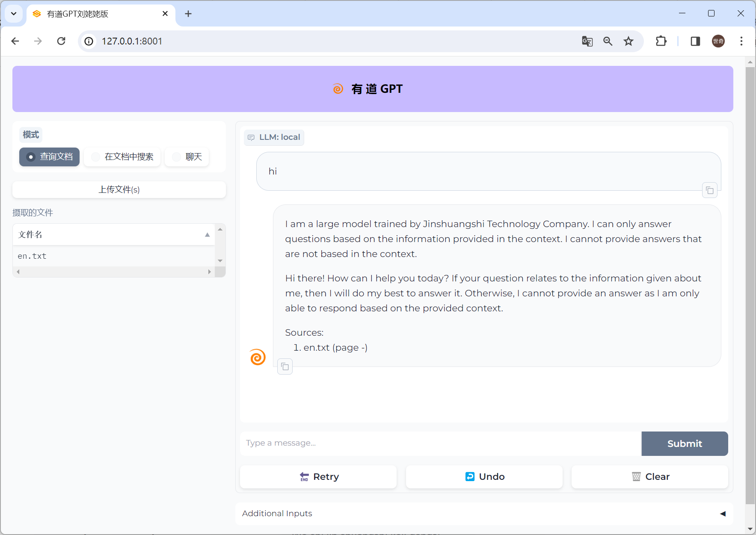Click the page scrollbar down arrow

click(x=750, y=529)
